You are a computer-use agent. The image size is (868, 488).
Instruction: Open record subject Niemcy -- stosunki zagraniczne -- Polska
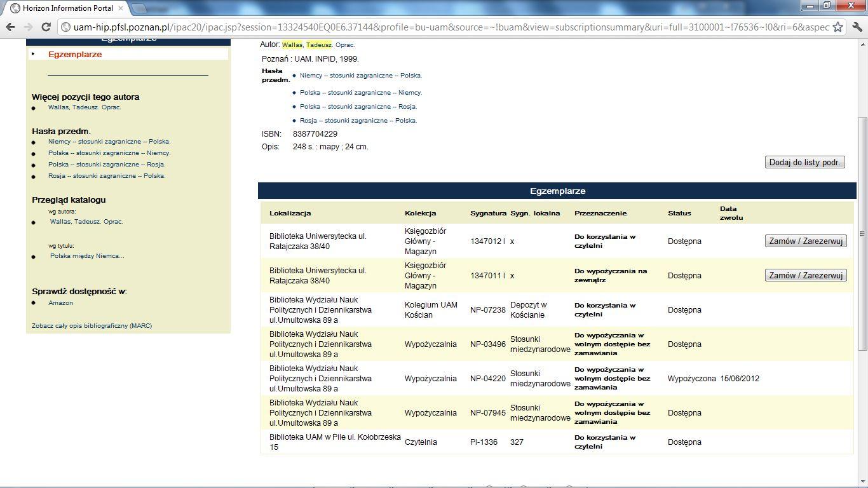tap(361, 75)
